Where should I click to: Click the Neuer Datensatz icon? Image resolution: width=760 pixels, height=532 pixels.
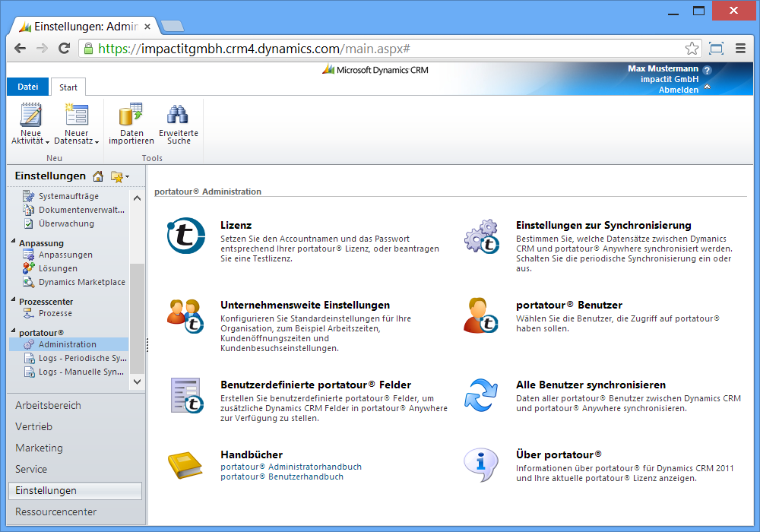coord(77,115)
